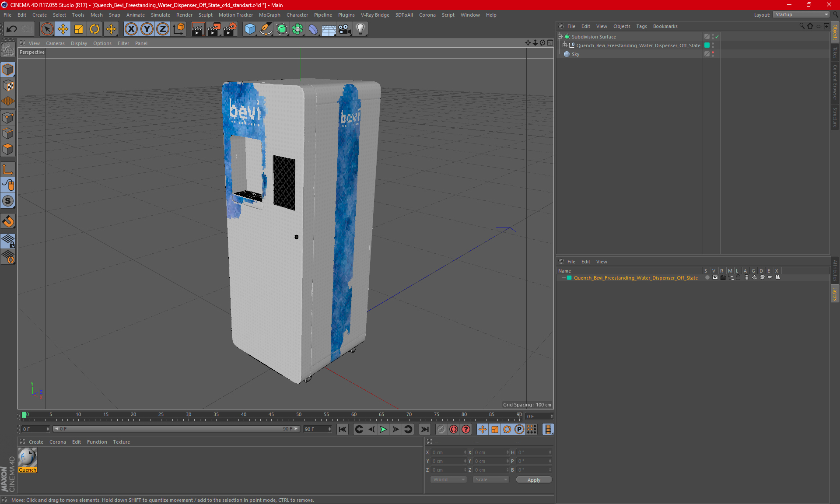
Task: Add a Floor environment object
Action: coord(329,29)
